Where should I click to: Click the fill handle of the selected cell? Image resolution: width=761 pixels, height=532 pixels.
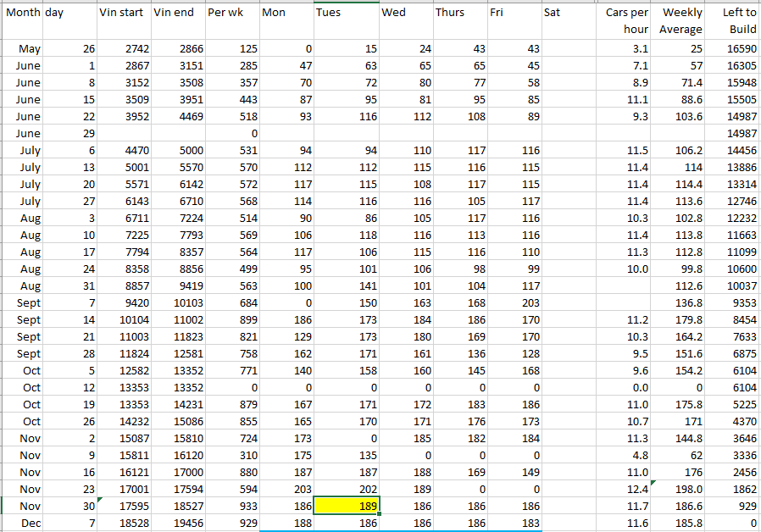[380, 514]
